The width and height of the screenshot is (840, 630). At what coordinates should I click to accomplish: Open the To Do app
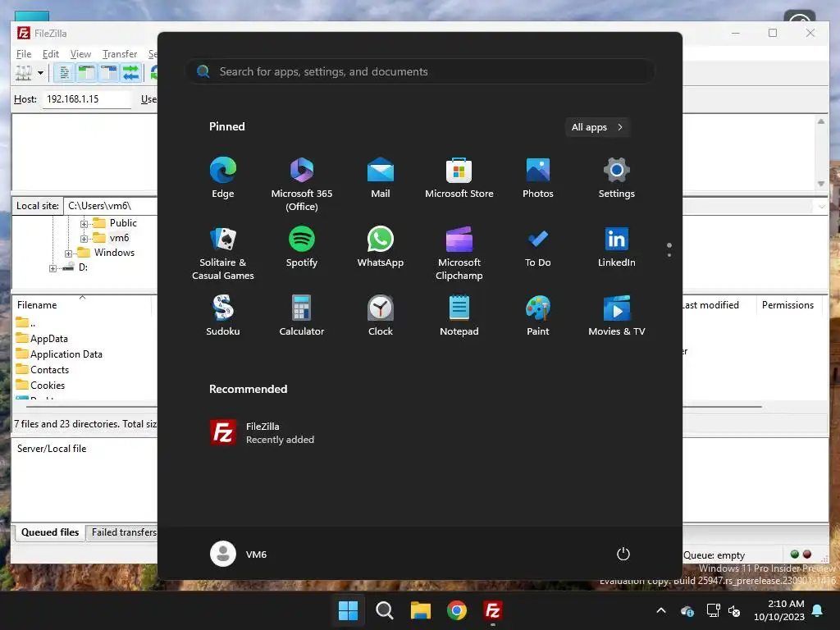[538, 247]
